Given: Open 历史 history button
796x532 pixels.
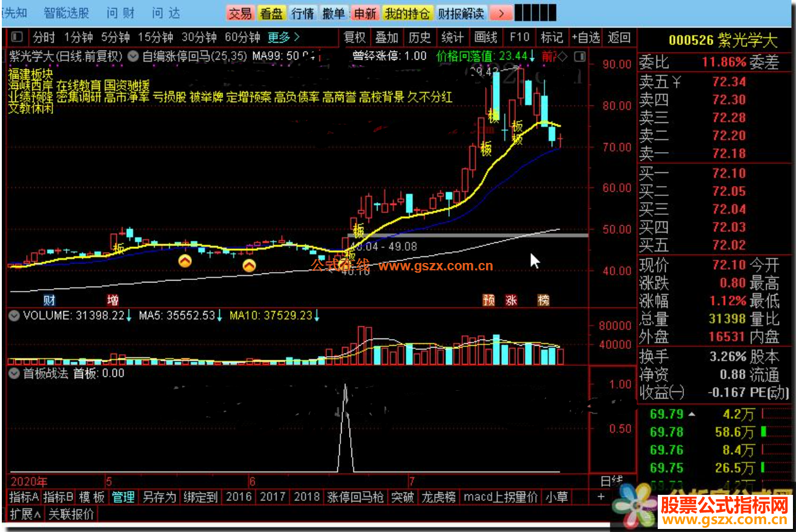Looking at the screenshot, I should [420, 38].
